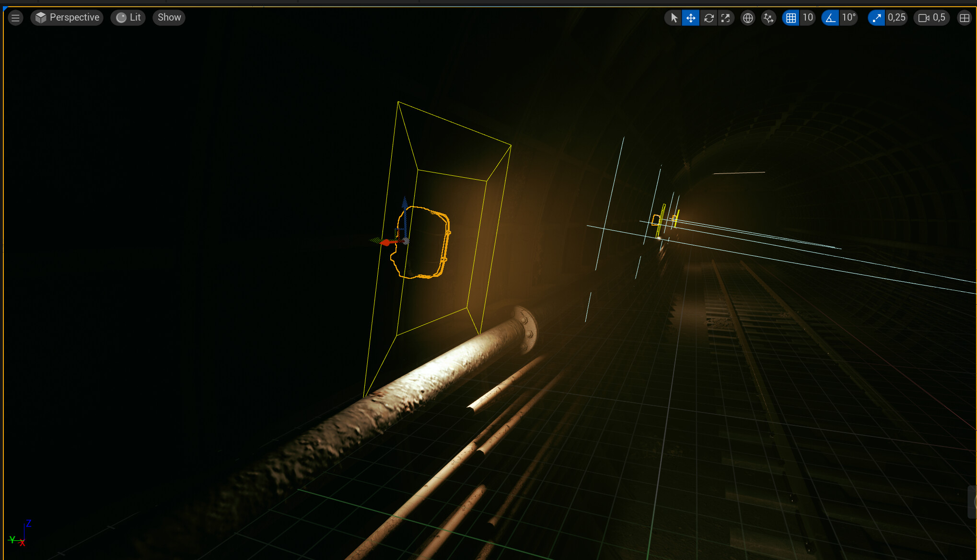The width and height of the screenshot is (977, 560).
Task: Activate the Scale transform tool
Action: click(726, 17)
